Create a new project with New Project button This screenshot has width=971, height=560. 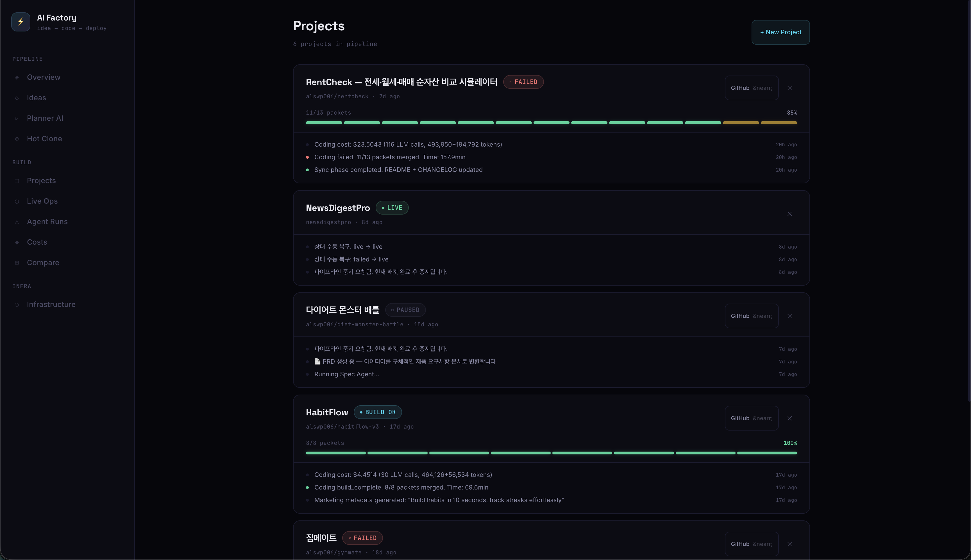780,32
